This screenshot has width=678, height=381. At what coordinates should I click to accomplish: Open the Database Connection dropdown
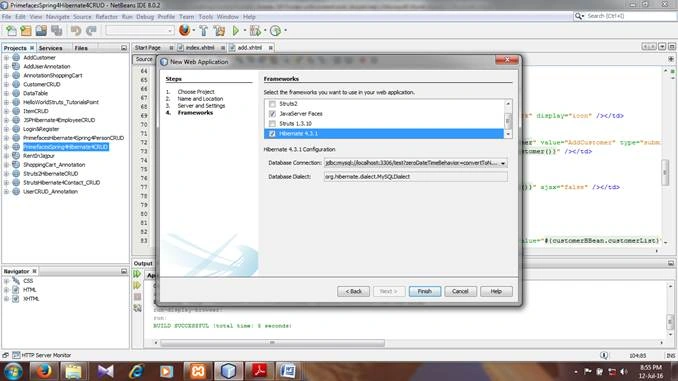click(x=503, y=163)
